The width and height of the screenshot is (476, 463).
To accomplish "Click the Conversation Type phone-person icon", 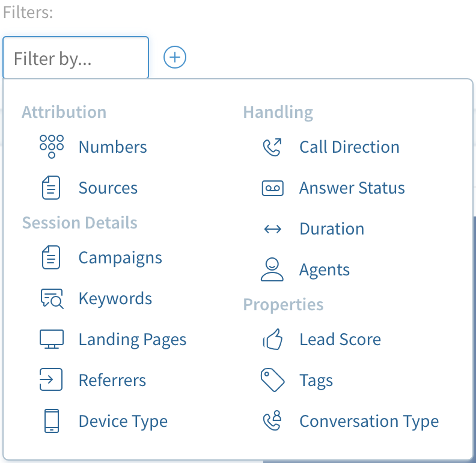I will [x=272, y=421].
